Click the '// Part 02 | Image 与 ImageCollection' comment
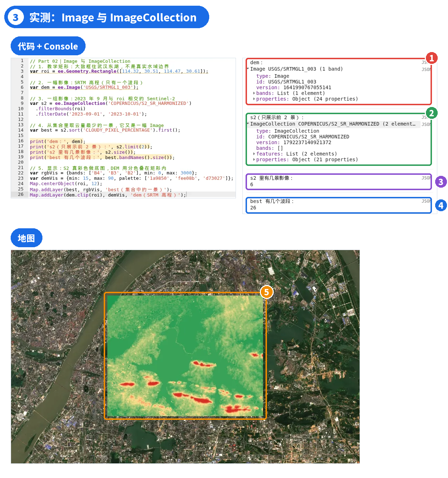Image resolution: width=448 pixels, height=478 pixels. click(x=80, y=61)
